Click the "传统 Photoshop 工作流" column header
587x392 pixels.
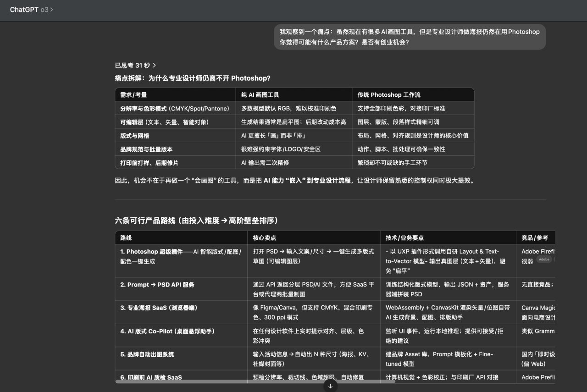[x=389, y=95]
